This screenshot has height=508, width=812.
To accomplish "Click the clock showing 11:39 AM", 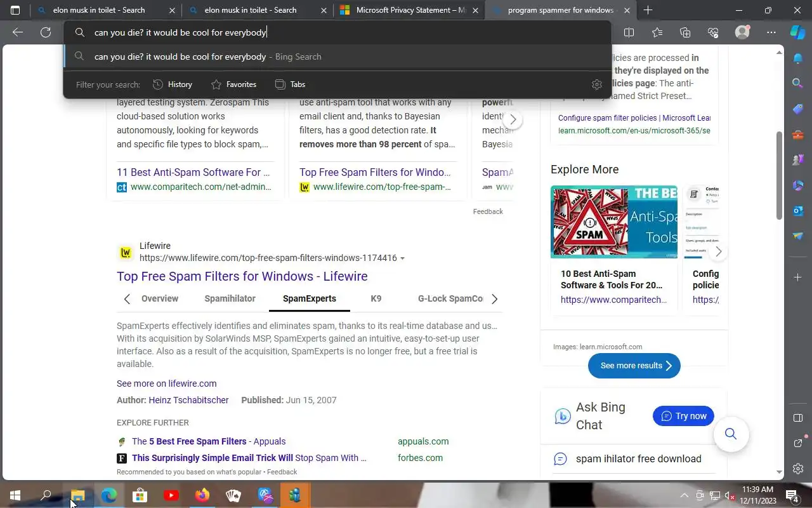I will pyautogui.click(x=758, y=490).
